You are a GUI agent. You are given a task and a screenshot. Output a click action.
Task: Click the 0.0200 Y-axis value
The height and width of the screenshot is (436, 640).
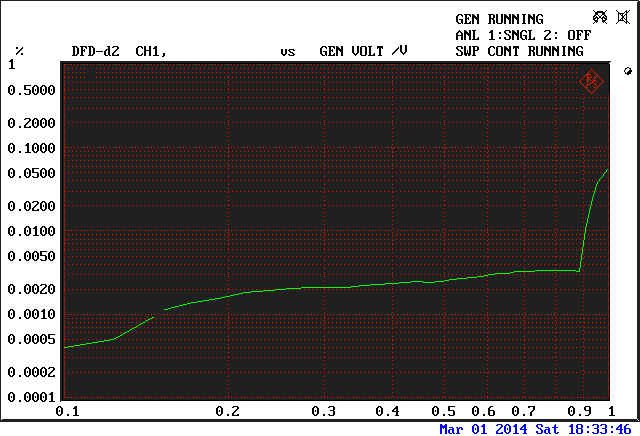pos(31,206)
